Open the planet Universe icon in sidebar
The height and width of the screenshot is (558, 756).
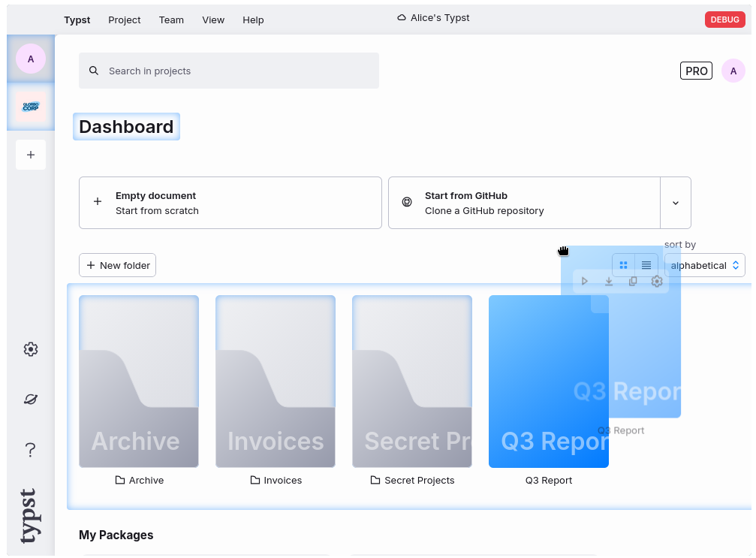[31, 400]
